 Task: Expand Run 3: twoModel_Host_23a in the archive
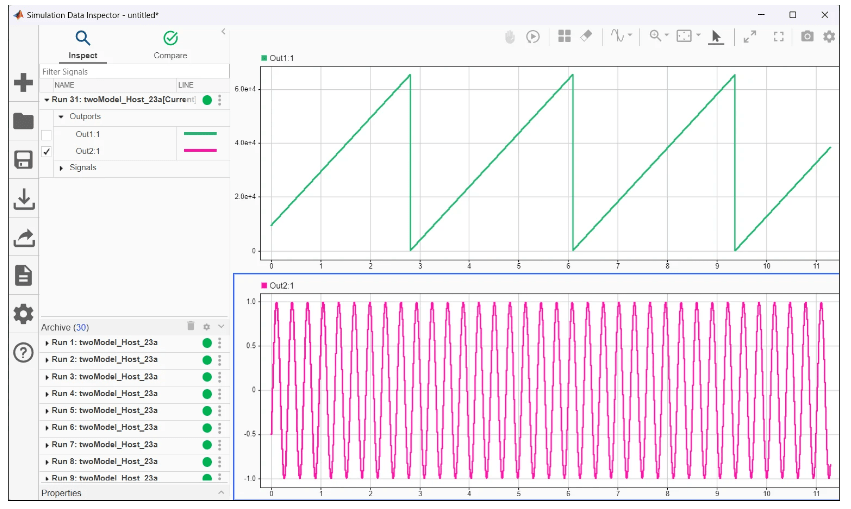[47, 376]
